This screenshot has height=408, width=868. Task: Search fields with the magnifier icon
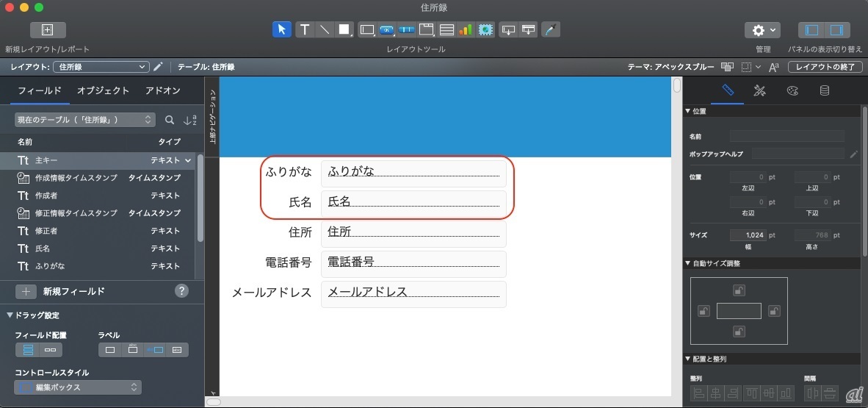pyautogui.click(x=170, y=120)
